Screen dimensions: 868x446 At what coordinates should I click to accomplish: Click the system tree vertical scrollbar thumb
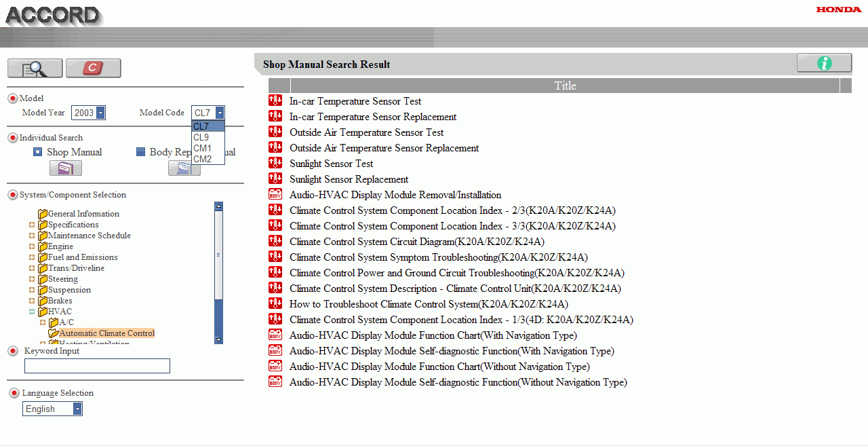[218, 255]
